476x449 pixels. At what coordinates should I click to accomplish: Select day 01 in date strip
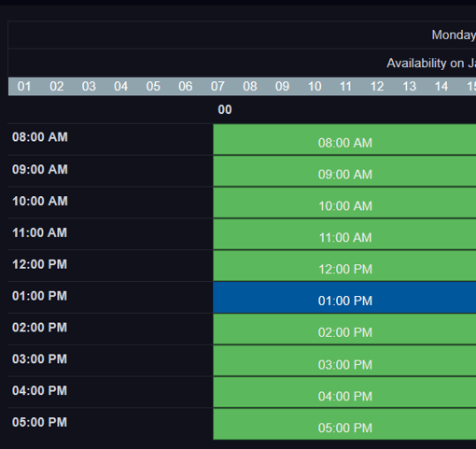click(24, 86)
